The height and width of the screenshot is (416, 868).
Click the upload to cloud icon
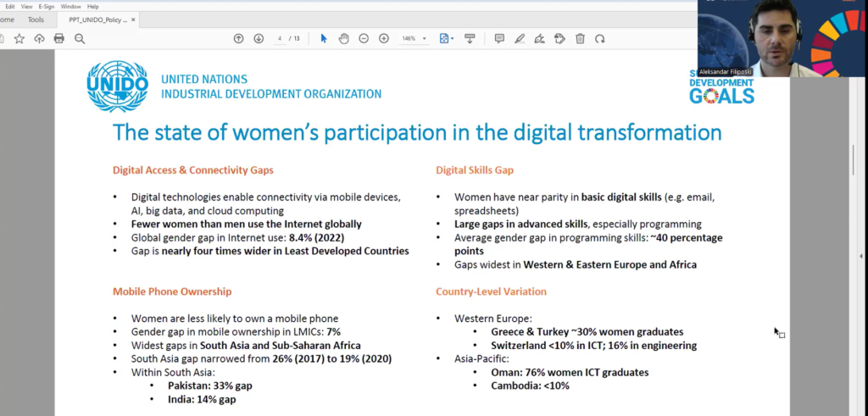[x=39, y=38]
